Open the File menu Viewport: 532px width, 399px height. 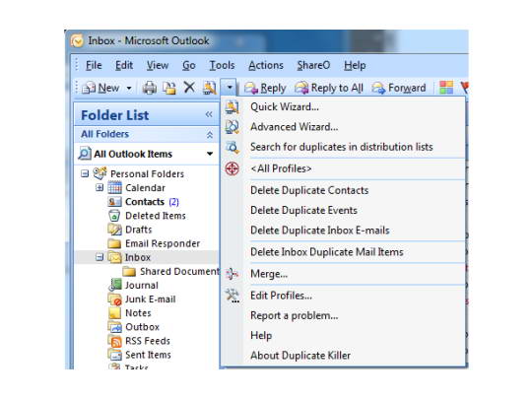pos(94,65)
